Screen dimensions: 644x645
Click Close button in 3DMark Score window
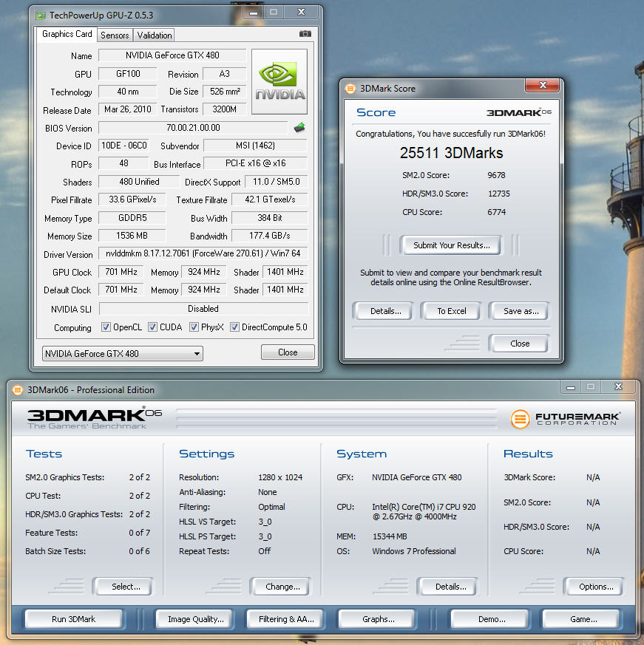(520, 344)
